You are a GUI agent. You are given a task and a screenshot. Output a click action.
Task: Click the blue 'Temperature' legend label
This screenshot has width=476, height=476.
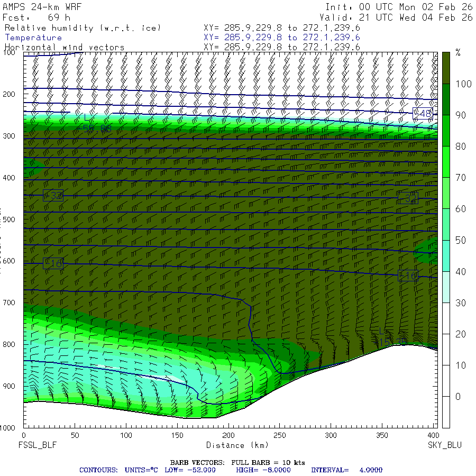click(x=33, y=38)
